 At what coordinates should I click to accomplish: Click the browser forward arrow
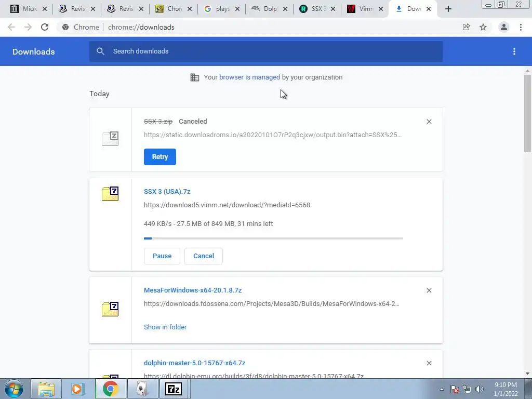[28, 27]
